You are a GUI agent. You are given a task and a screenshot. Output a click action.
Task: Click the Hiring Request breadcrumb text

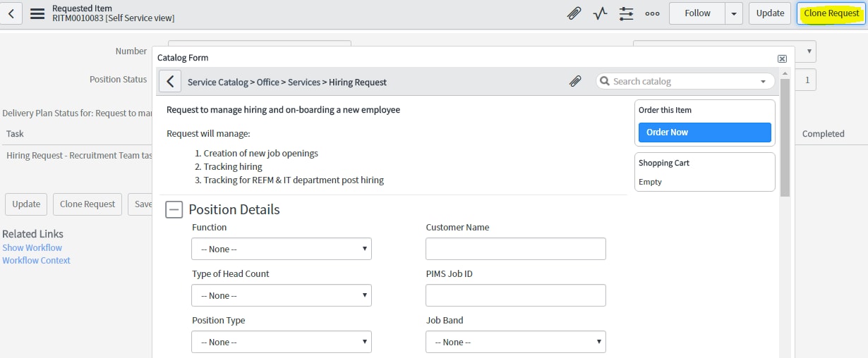358,82
